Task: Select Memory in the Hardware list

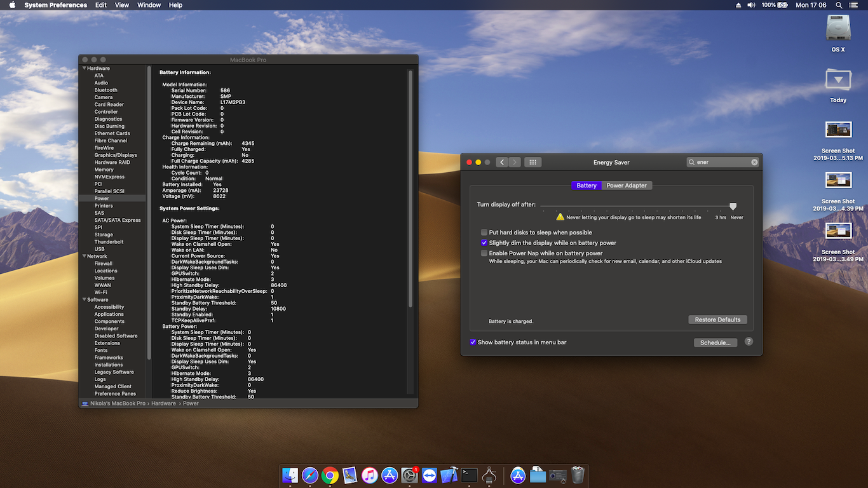Action: click(x=104, y=170)
